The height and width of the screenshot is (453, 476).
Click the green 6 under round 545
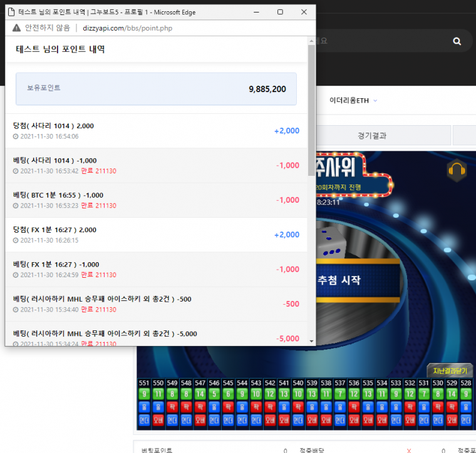click(x=228, y=394)
